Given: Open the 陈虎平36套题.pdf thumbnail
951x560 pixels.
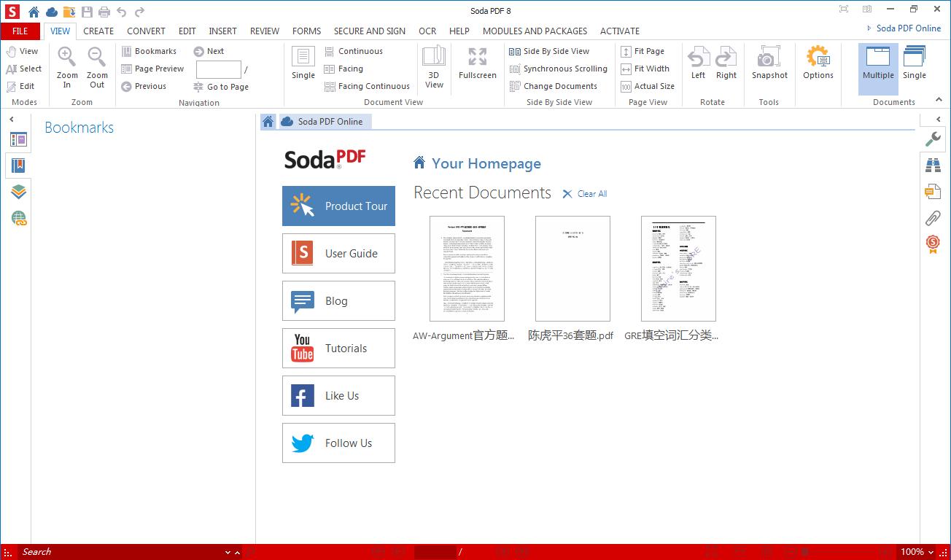Looking at the screenshot, I should 572,268.
